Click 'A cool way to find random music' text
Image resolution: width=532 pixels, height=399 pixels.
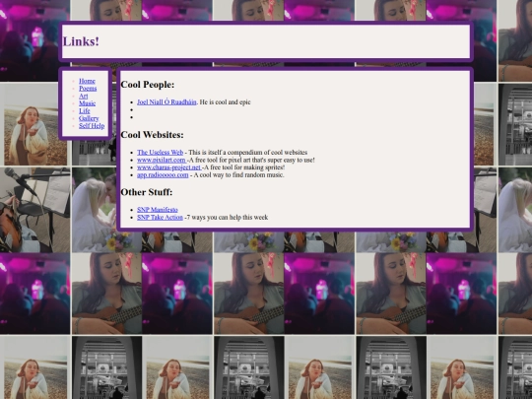238,175
